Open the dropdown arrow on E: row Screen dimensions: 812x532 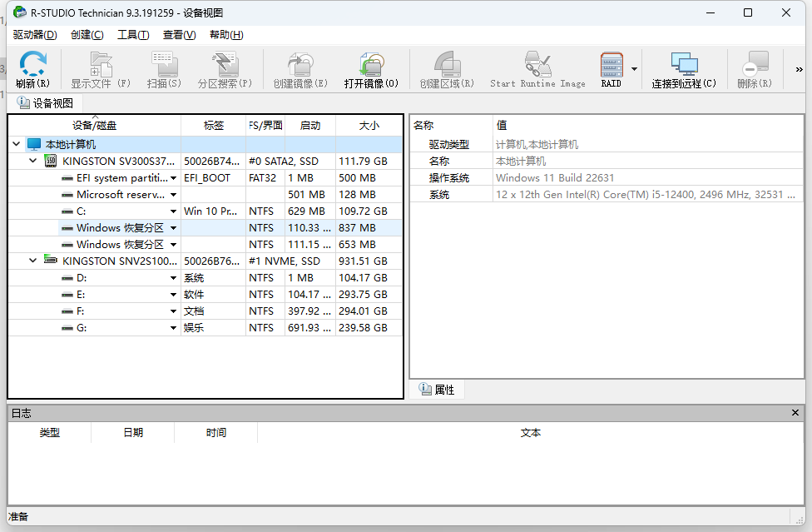(x=174, y=295)
